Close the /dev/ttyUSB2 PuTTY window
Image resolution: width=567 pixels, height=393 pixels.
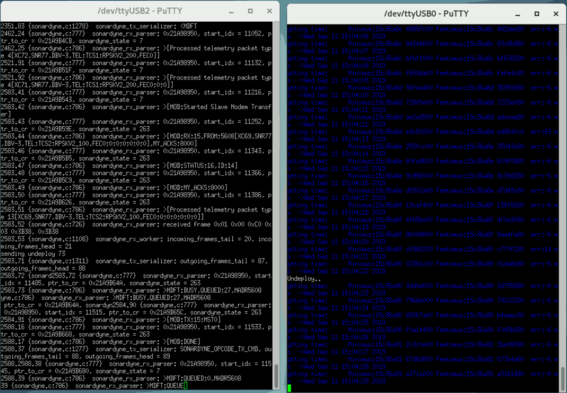[x=269, y=11]
